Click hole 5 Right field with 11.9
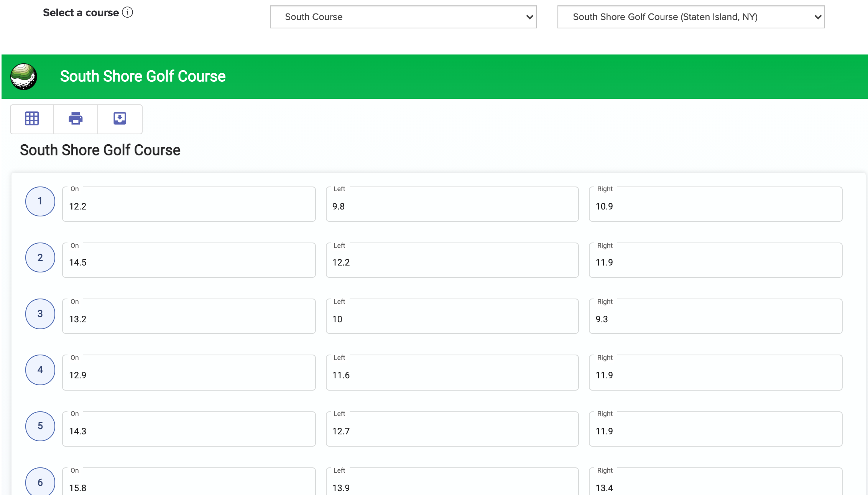 715,429
